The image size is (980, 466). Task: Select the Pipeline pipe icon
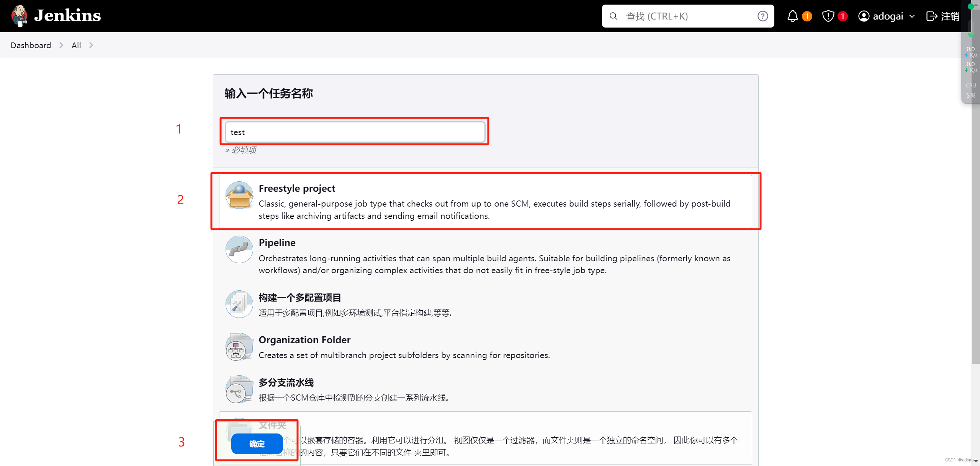(x=239, y=249)
